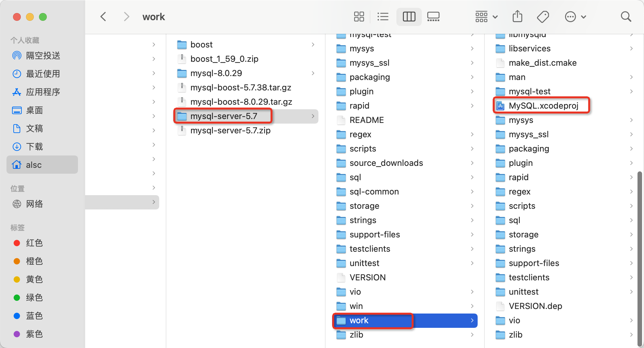Expand the mysql-server-5.7 folder chevron
The image size is (644, 348).
click(x=313, y=116)
